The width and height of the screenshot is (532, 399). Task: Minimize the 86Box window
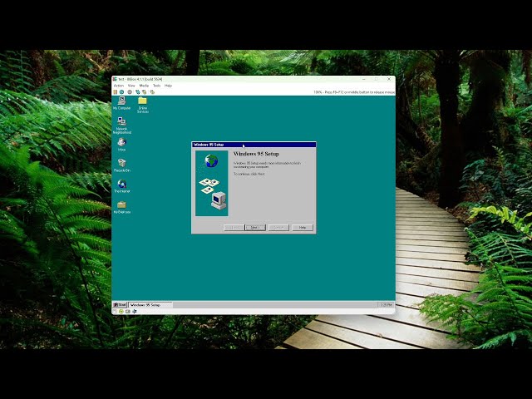pos(364,79)
